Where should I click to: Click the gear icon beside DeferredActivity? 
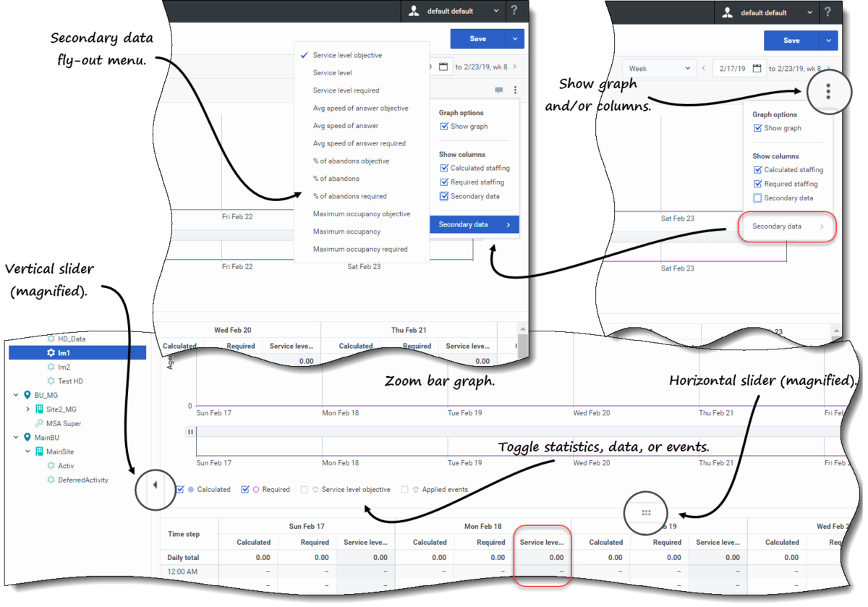point(51,480)
